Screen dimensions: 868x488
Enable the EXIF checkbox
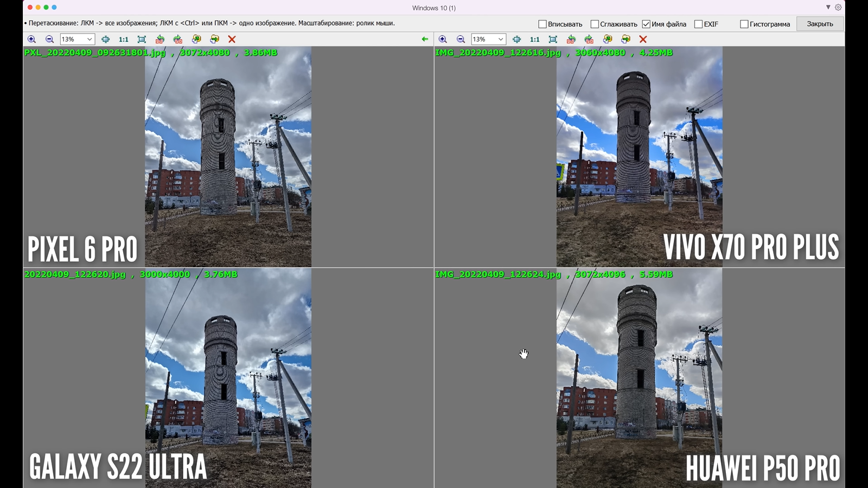point(699,24)
